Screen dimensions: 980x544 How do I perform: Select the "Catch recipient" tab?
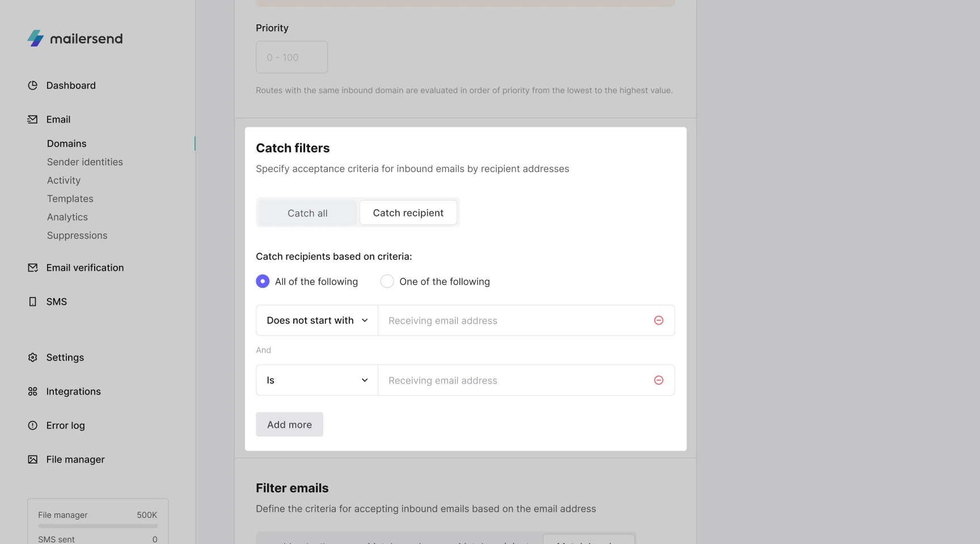pos(408,213)
